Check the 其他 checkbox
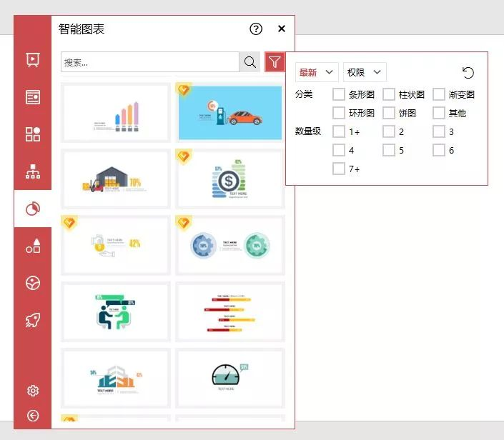The height and width of the screenshot is (440, 504). point(439,113)
